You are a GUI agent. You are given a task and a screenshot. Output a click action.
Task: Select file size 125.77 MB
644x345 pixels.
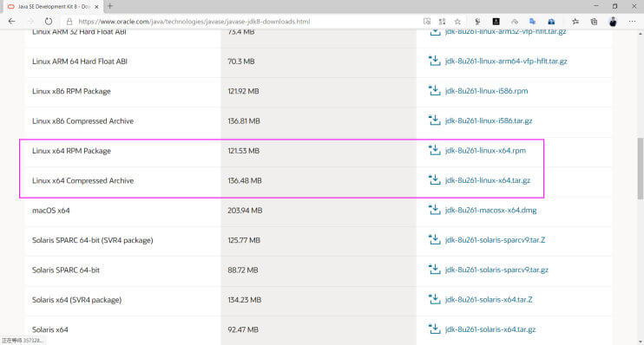pyautogui.click(x=244, y=240)
